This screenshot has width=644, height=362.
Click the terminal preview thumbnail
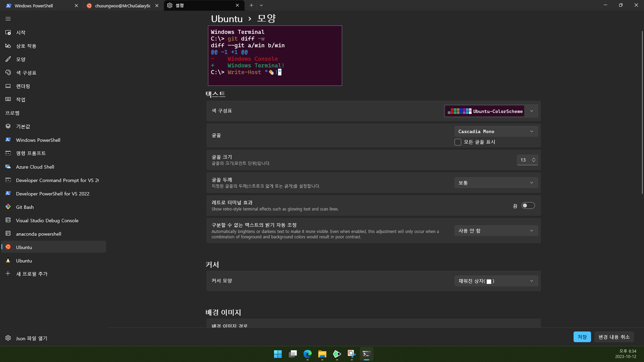coord(275,56)
